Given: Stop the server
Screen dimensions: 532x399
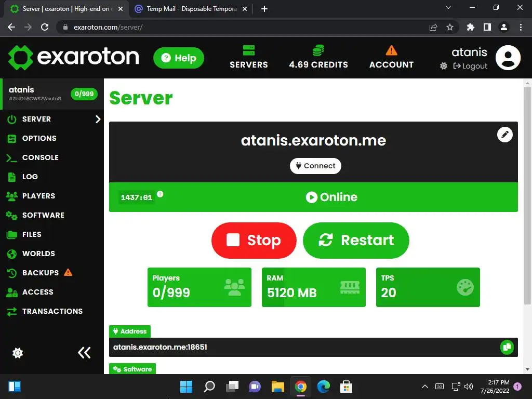Looking at the screenshot, I should click(254, 240).
